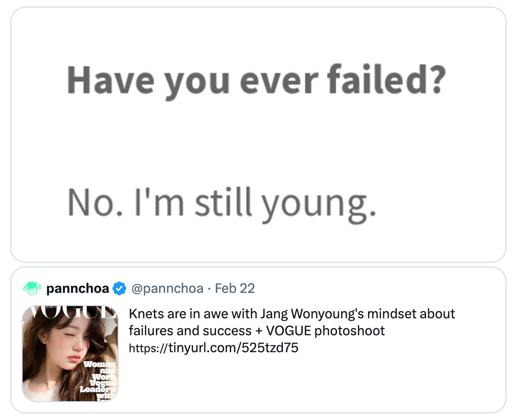Click the "Have you ever failed?" heading
The width and height of the screenshot is (514, 420).
pos(256,81)
